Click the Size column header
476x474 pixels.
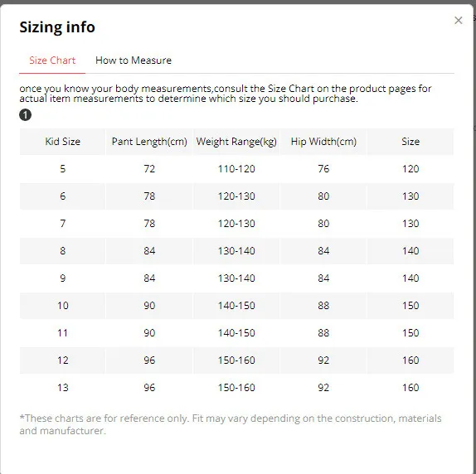tap(410, 142)
